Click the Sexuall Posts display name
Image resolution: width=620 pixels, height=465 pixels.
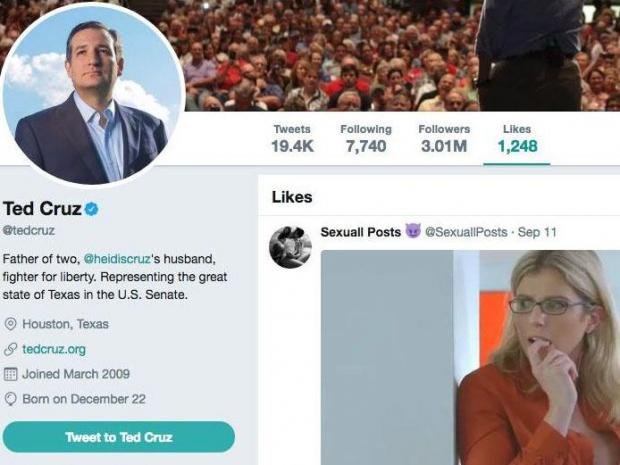coord(360,232)
